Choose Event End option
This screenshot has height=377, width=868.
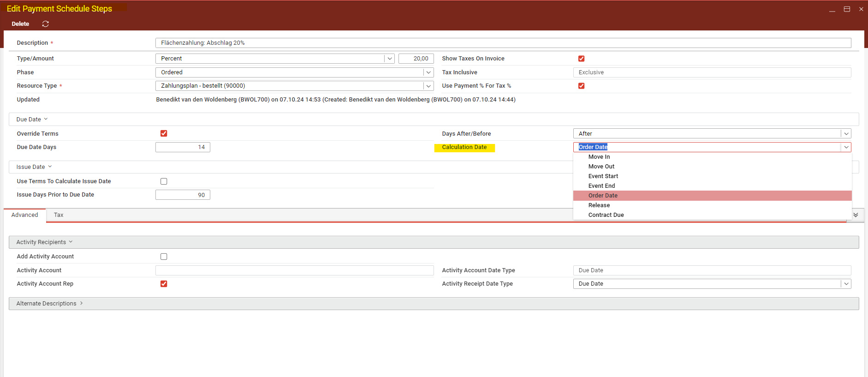pos(712,186)
